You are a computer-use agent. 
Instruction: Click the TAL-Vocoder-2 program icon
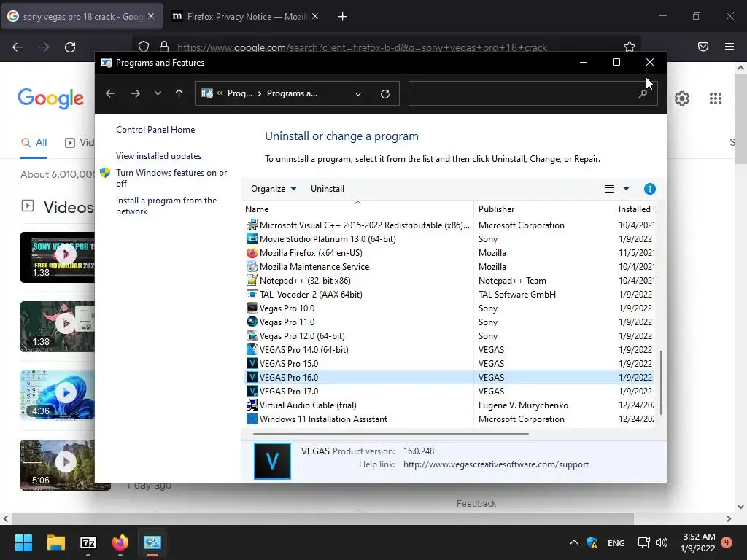click(252, 295)
